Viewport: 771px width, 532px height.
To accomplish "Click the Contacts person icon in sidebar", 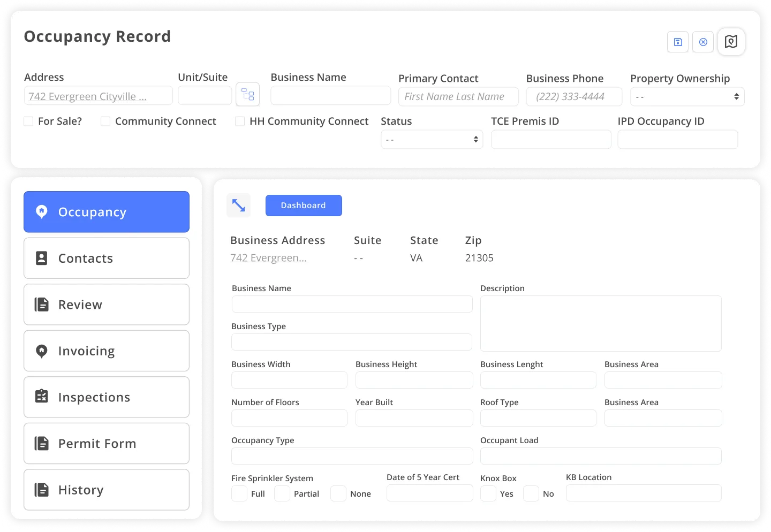I will click(42, 258).
